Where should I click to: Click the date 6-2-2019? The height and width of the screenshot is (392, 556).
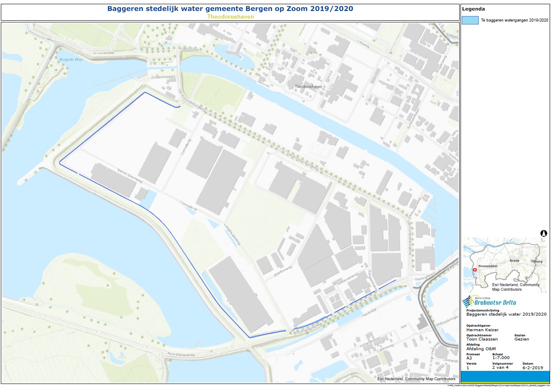point(532,368)
